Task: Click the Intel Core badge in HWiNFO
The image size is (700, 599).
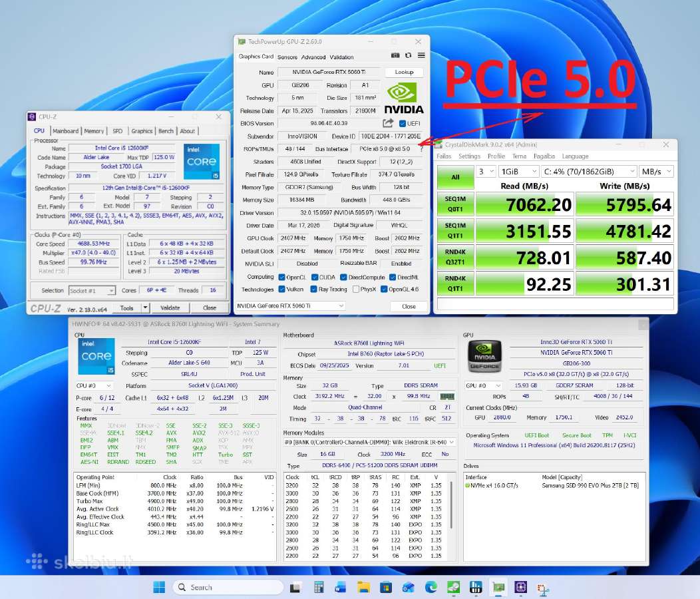Action: click(x=96, y=356)
